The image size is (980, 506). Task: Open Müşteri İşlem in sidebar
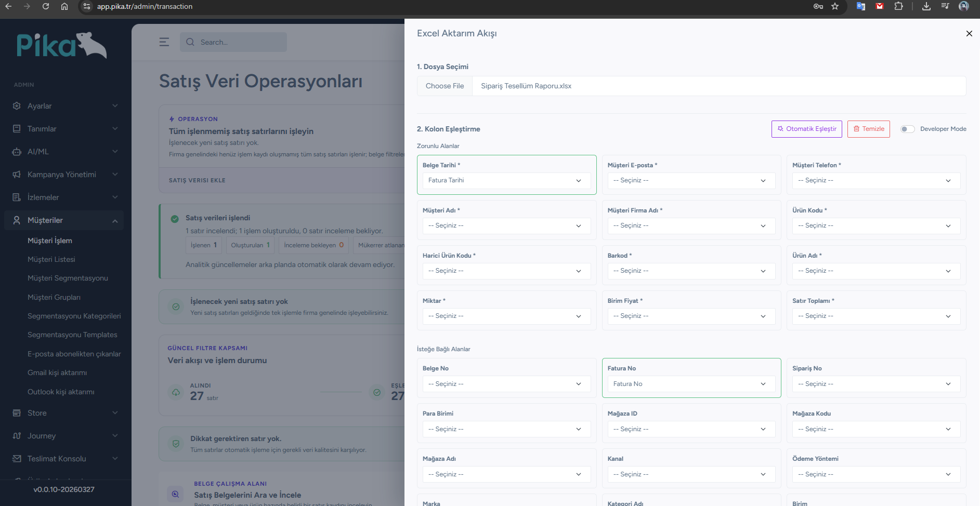coord(50,241)
